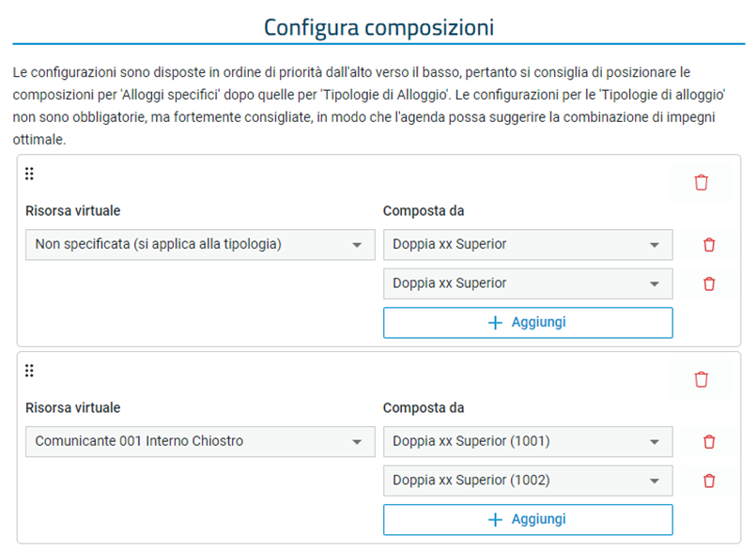The height and width of the screenshot is (549, 756).
Task: Open the Doppia xx Superior (1001) dropdown
Action: click(528, 441)
